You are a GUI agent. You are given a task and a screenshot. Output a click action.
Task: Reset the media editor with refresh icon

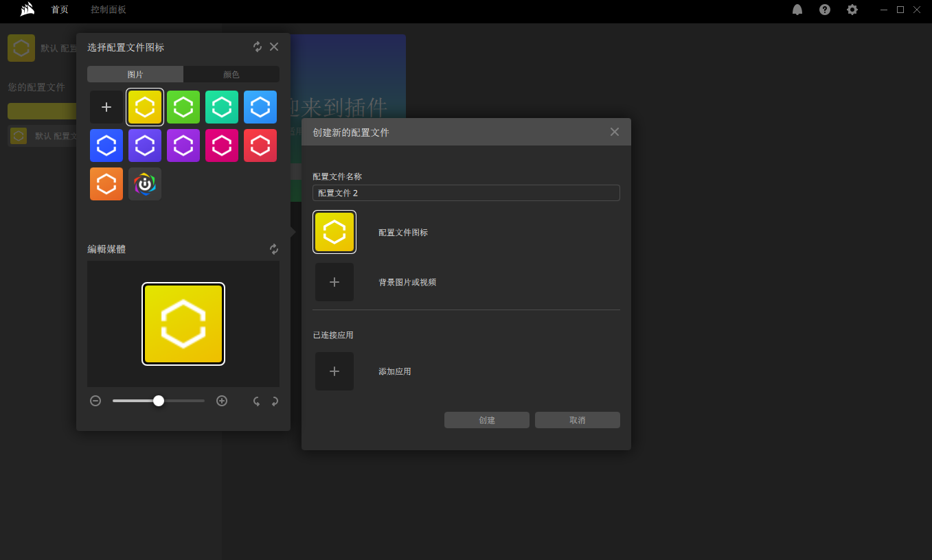click(274, 249)
